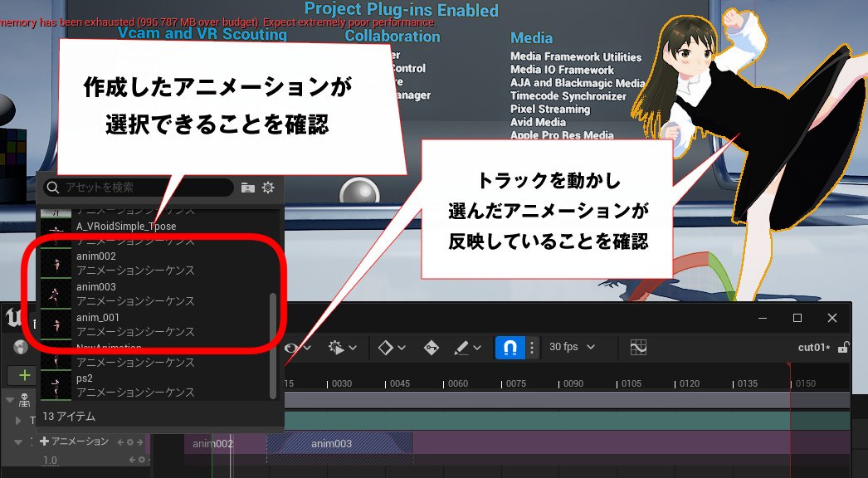Screen dimensions: 868x478
Task: Toggle the sequence lock icon
Action: point(843,347)
